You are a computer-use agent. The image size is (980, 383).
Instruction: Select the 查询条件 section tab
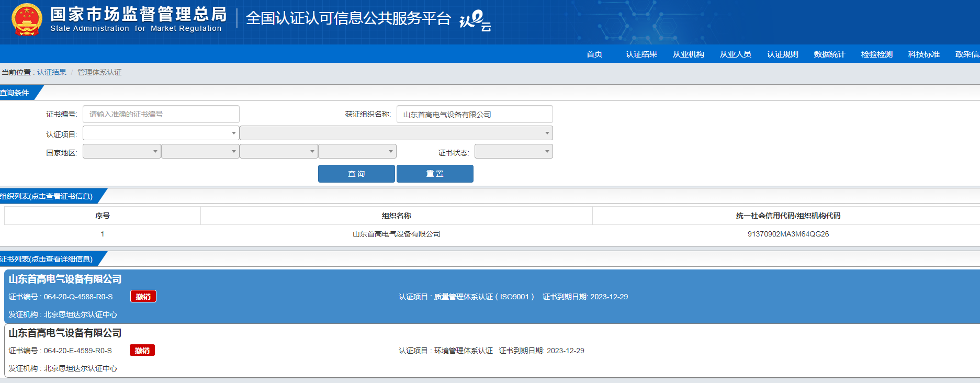point(18,93)
